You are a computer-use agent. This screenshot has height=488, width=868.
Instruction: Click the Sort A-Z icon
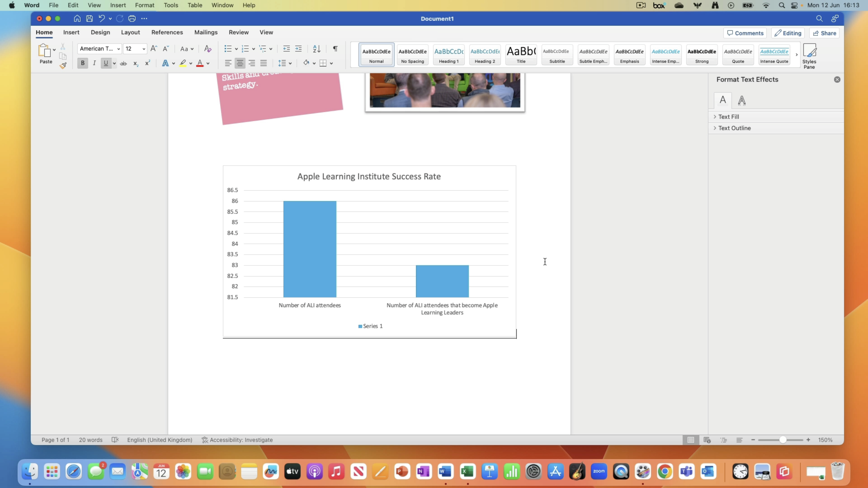(x=317, y=48)
